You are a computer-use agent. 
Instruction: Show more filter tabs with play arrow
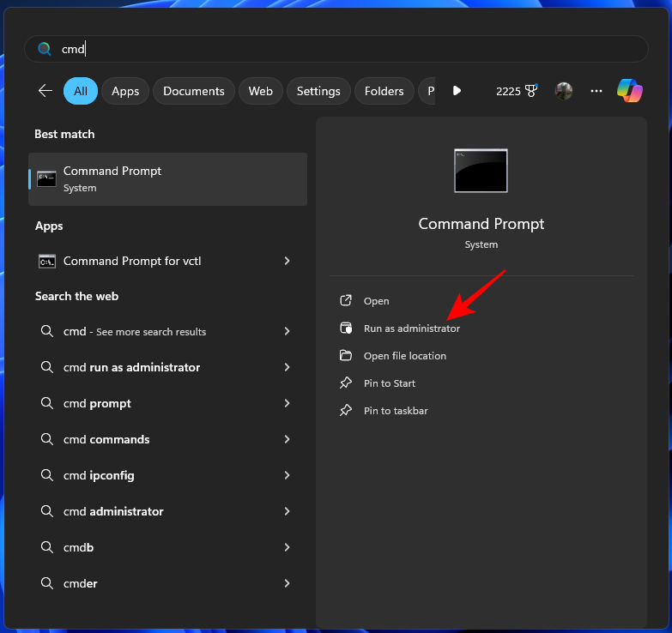click(x=457, y=91)
